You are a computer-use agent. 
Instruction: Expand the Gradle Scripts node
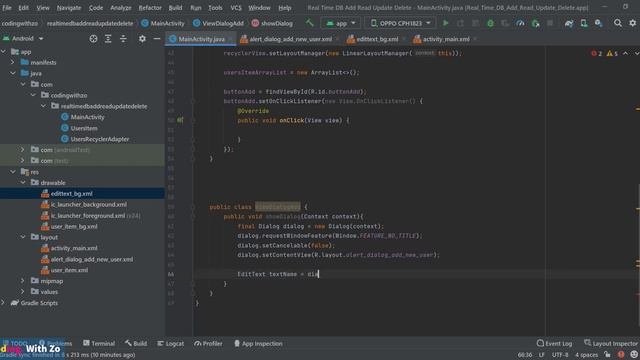(4, 303)
